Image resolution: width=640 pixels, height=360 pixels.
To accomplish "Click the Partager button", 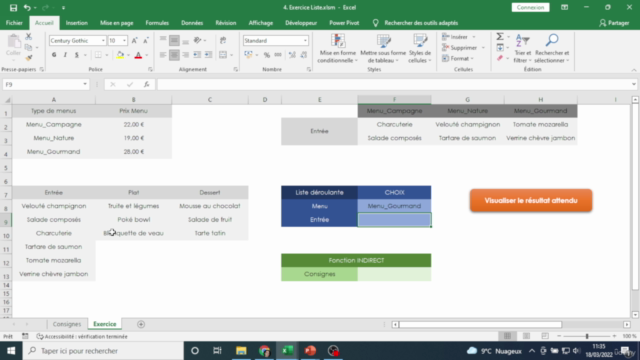I will (614, 23).
